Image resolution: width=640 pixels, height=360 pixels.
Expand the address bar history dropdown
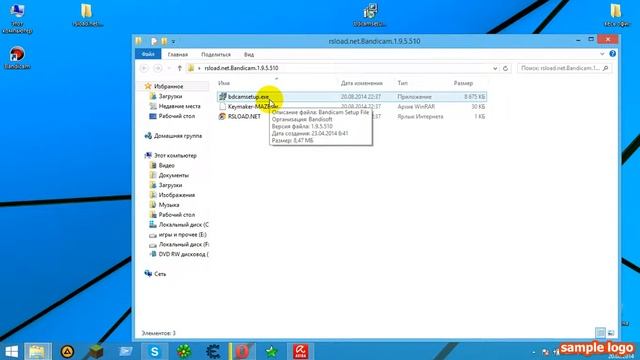(495, 68)
